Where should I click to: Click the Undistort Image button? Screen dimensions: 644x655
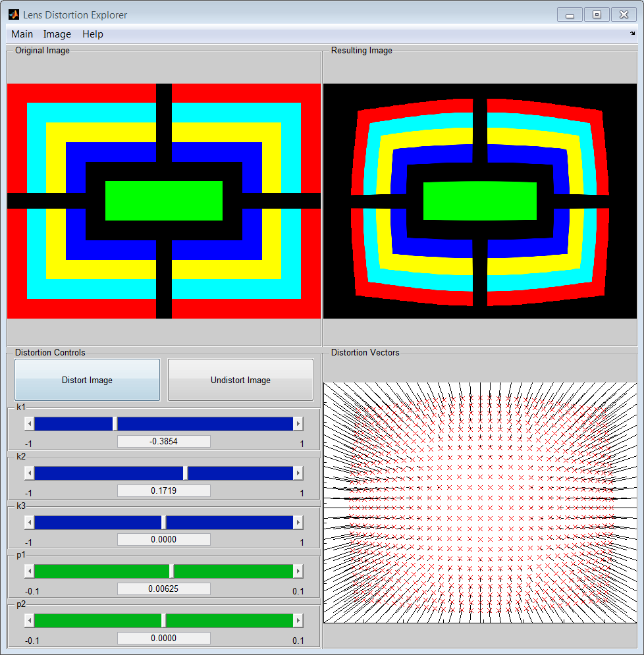coord(240,380)
